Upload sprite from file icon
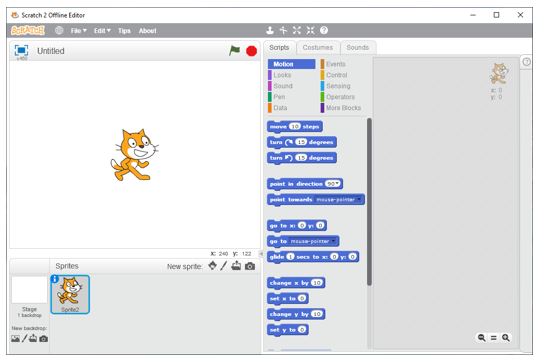Image resolution: width=545 pixels, height=363 pixels. pos(236,266)
